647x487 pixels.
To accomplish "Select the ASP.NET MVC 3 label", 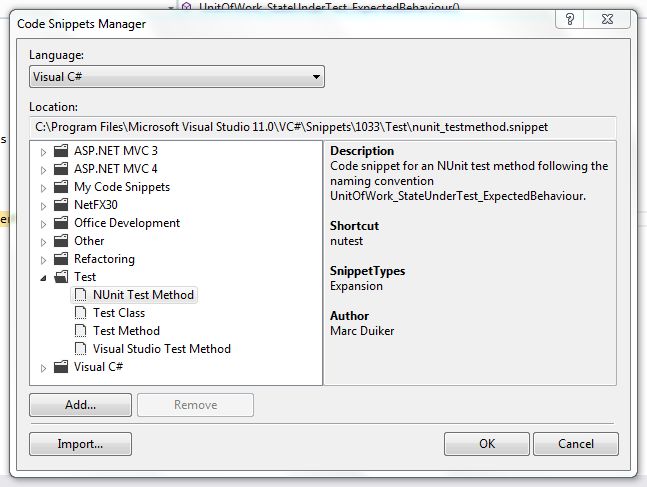I will 116,151.
